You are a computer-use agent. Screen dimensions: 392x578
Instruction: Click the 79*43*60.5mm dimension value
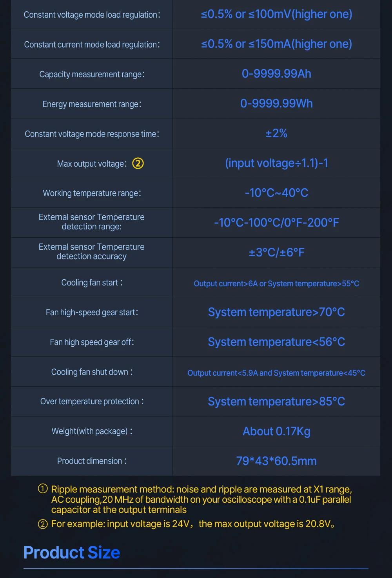[x=276, y=461]
